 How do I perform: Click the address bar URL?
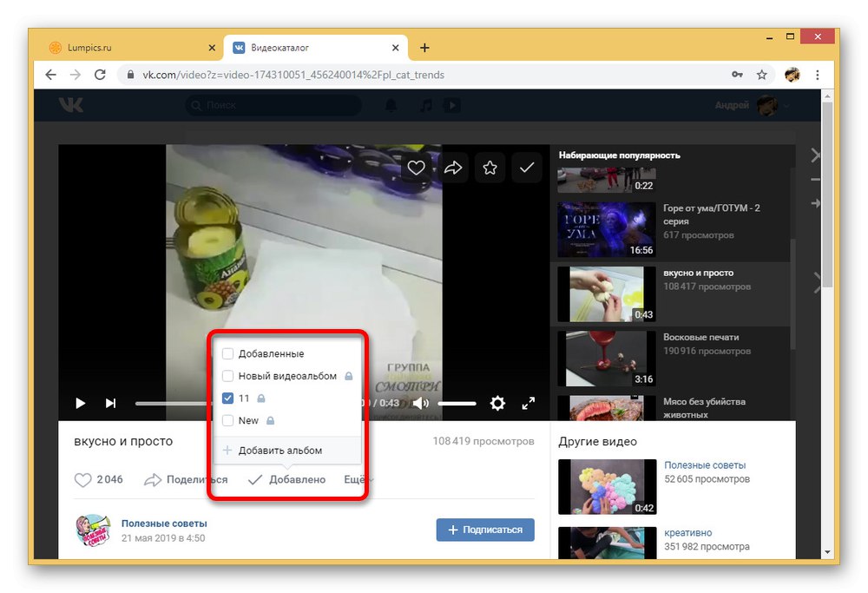point(293,75)
